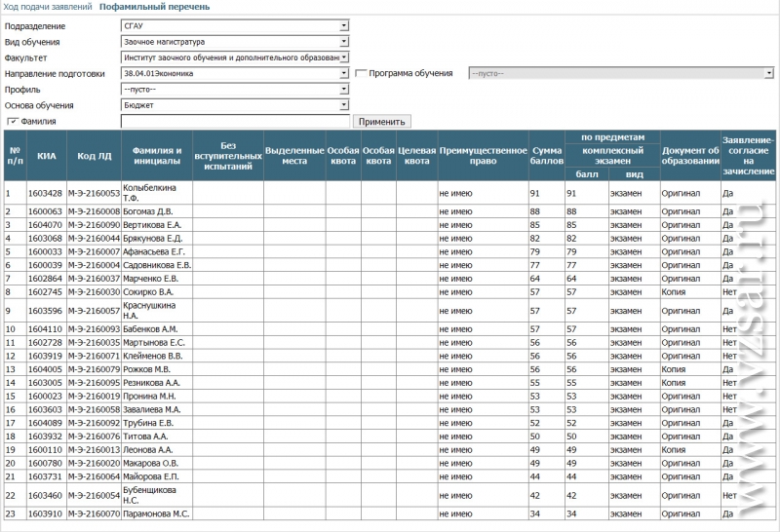Click the Документ об образовании column header
The height and width of the screenshot is (532, 780).
pos(690,156)
